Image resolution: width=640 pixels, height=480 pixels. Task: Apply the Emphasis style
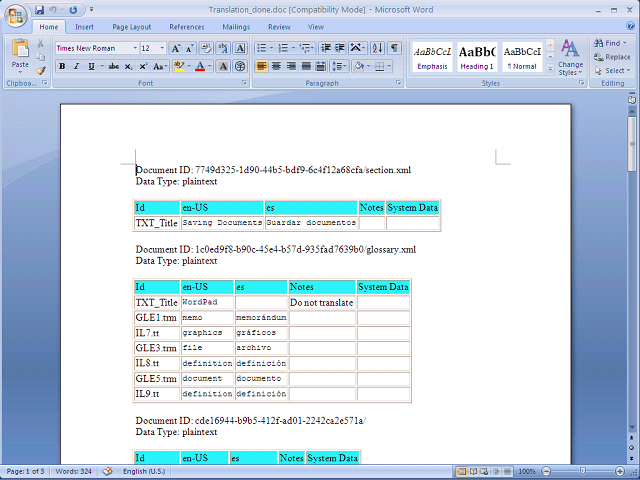click(432, 57)
